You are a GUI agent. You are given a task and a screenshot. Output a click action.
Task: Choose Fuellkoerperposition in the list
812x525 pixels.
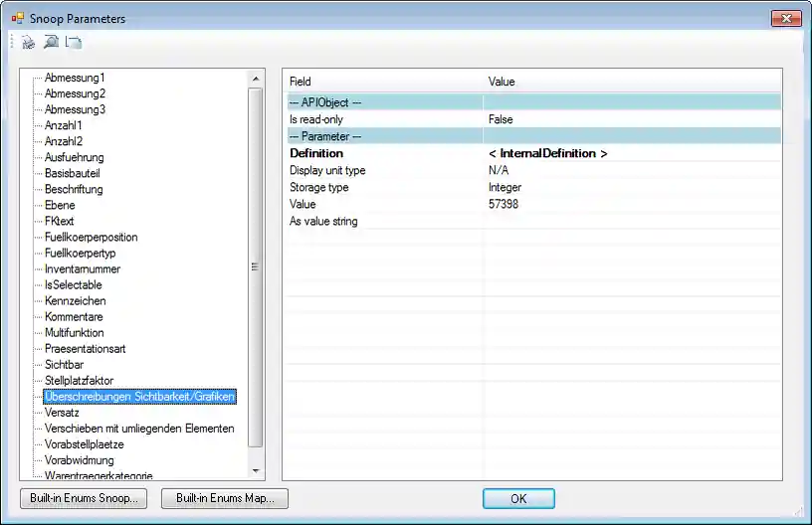click(92, 237)
